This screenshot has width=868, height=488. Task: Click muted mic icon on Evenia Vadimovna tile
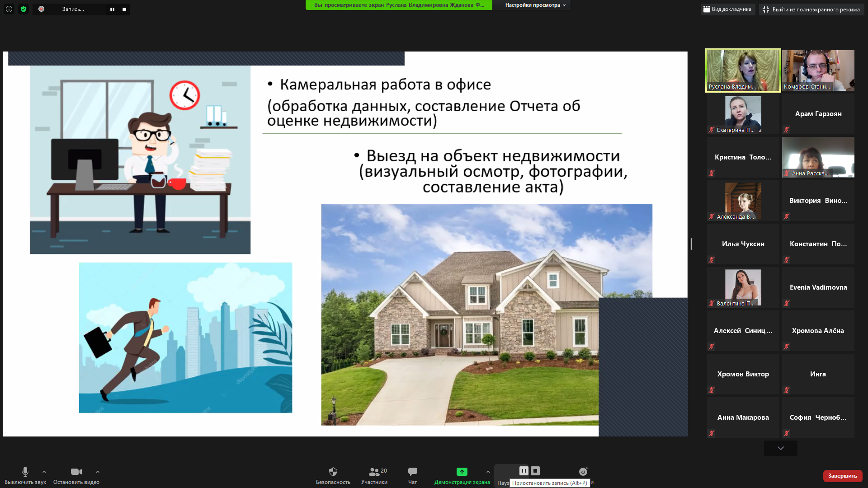click(787, 303)
